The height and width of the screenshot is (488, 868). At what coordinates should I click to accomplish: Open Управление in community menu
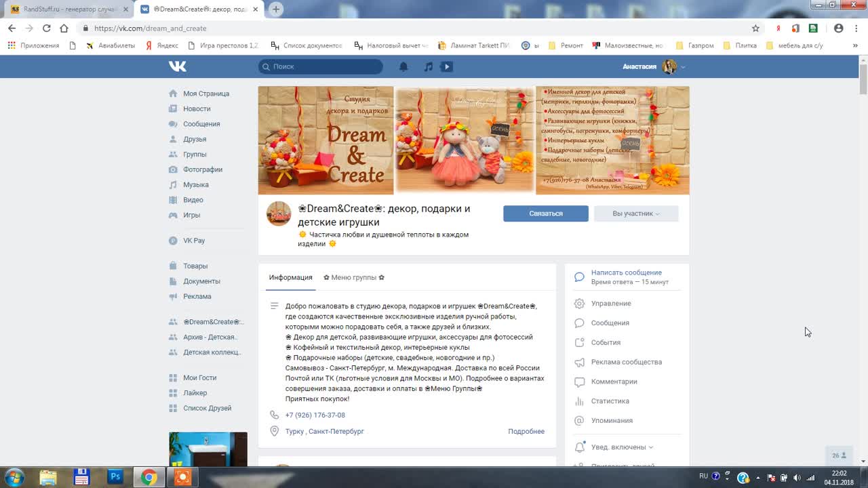pyautogui.click(x=611, y=304)
